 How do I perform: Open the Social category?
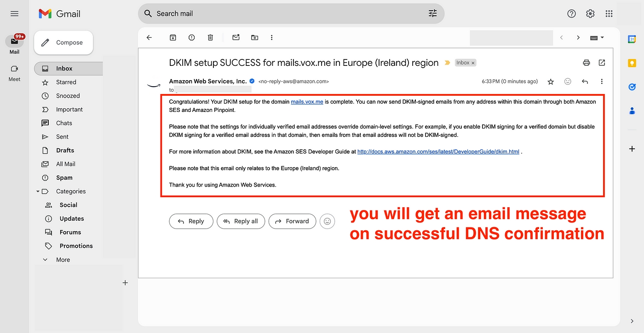[69, 205]
